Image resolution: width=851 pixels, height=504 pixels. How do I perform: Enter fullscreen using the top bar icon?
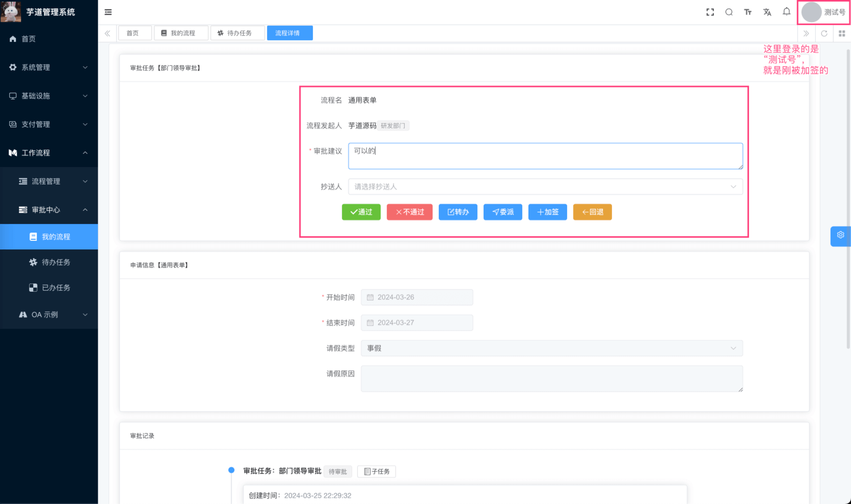[710, 12]
